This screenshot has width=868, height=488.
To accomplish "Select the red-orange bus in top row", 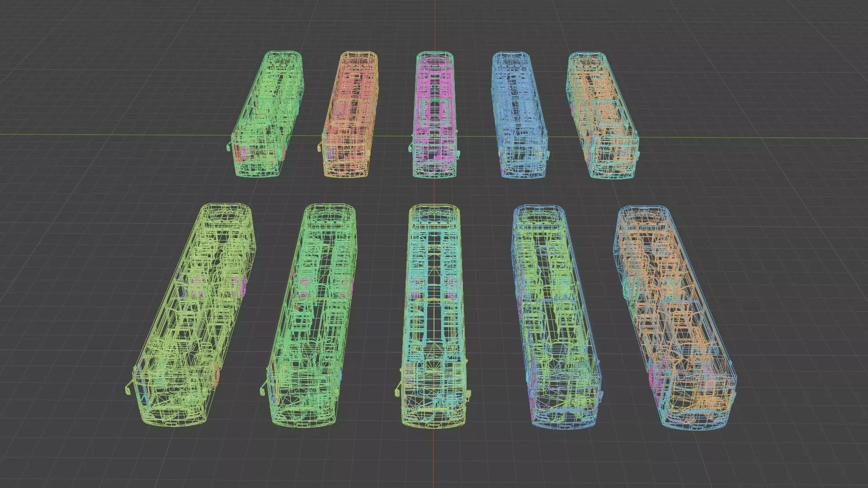I will tap(350, 113).
